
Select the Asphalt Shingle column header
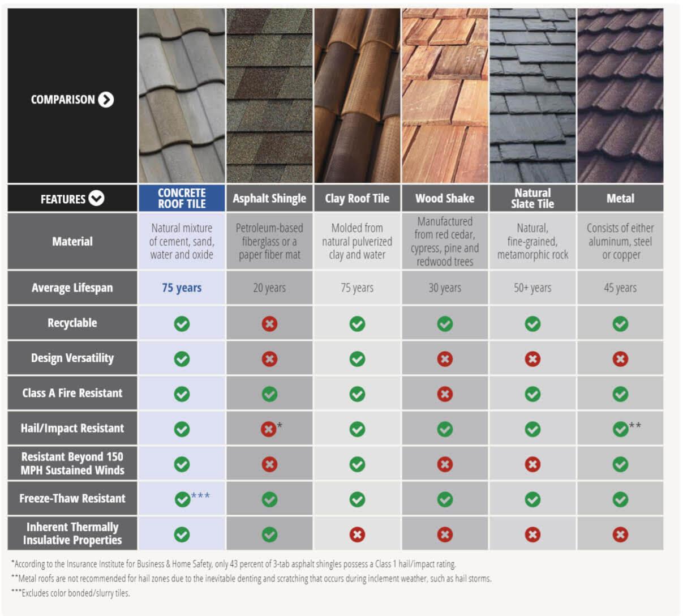pyautogui.click(x=269, y=198)
